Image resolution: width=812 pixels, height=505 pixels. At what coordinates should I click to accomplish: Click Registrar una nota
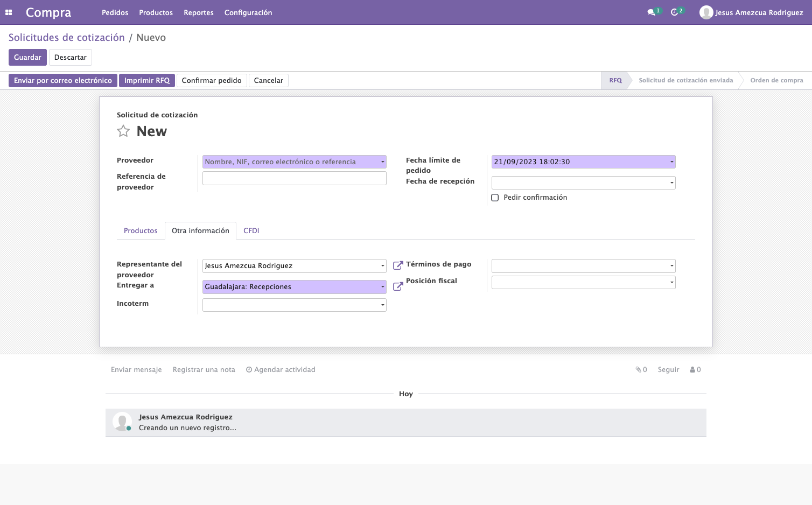pyautogui.click(x=204, y=369)
